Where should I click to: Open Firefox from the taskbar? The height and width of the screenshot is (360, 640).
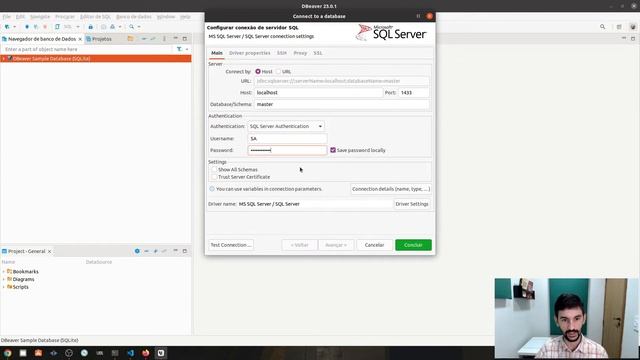146,353
